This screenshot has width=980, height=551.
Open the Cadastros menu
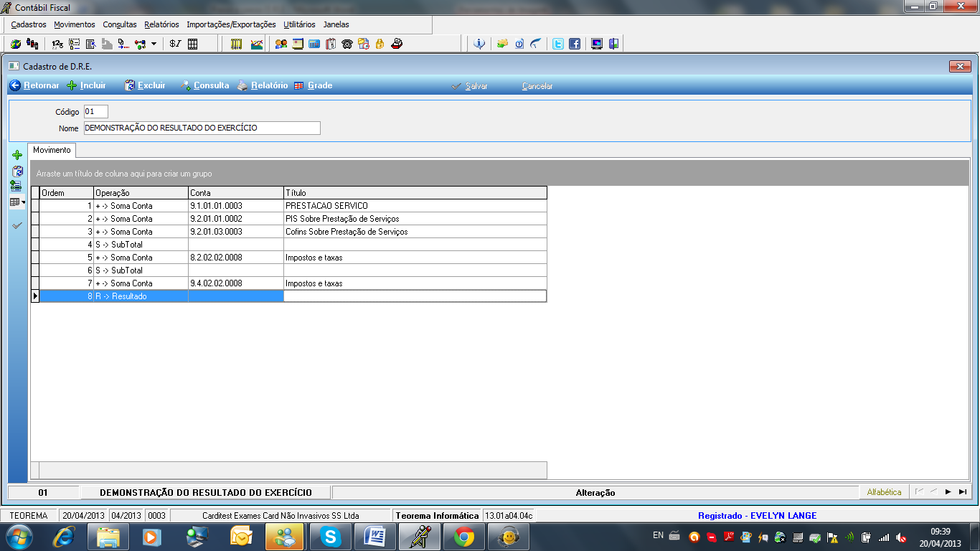click(29, 24)
